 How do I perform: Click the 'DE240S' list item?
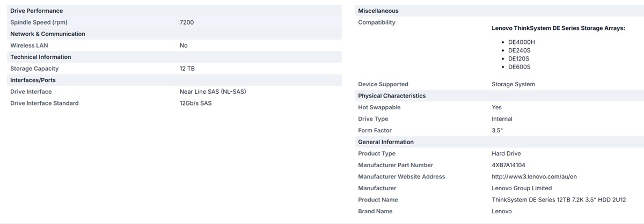[519, 50]
